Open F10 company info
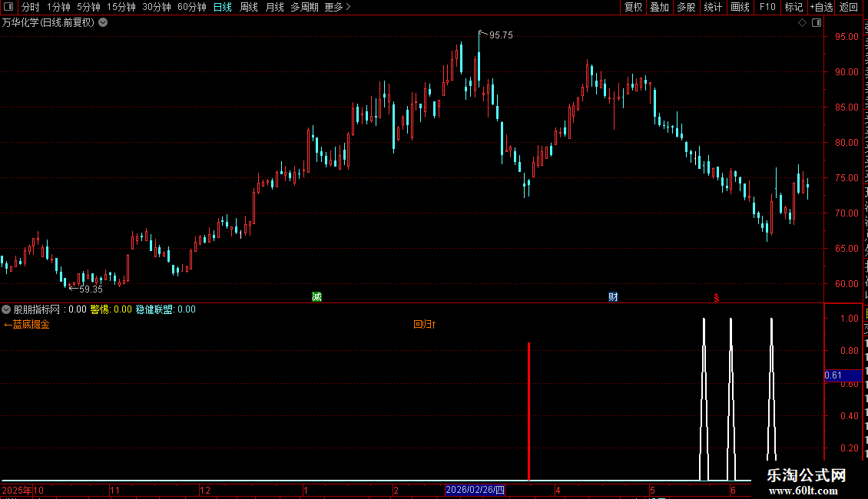This screenshot has height=499, width=868. [767, 7]
